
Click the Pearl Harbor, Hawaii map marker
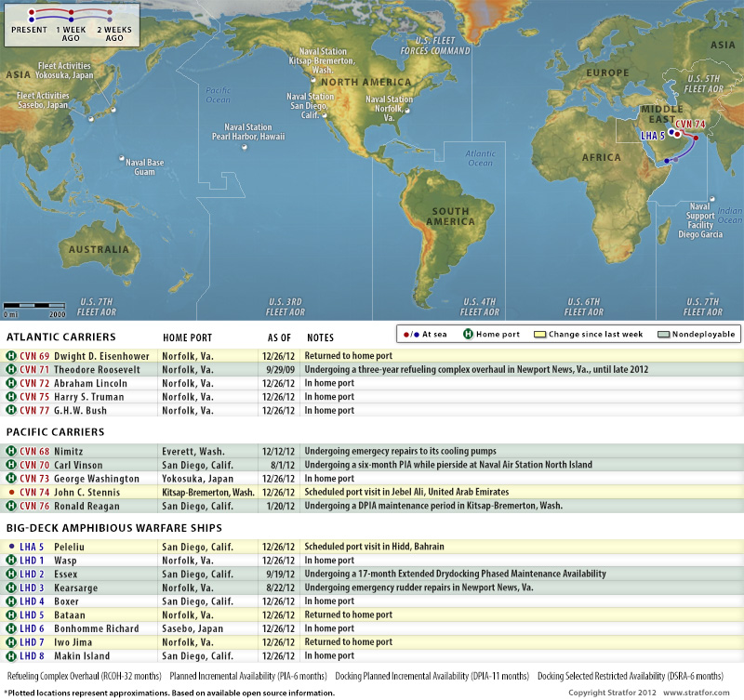point(246,144)
